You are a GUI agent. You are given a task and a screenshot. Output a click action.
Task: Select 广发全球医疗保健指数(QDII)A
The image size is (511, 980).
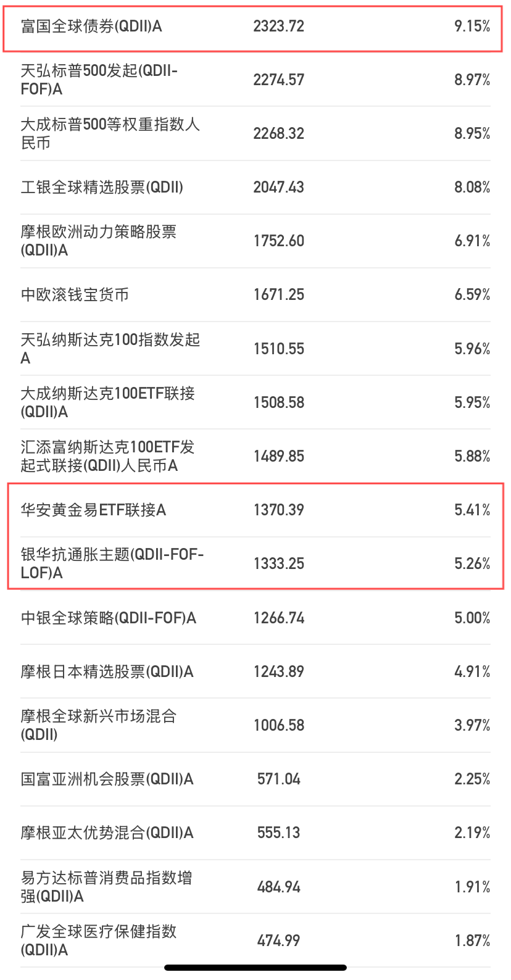(255, 941)
